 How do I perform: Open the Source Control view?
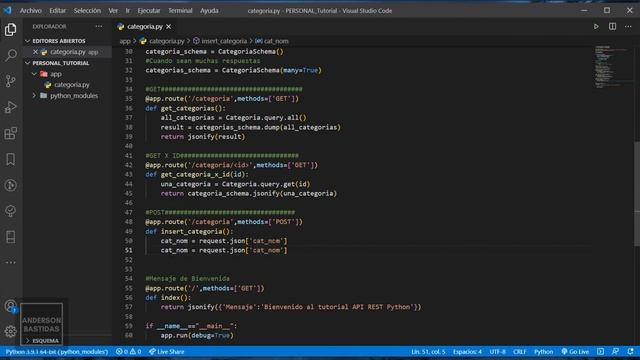(x=11, y=81)
